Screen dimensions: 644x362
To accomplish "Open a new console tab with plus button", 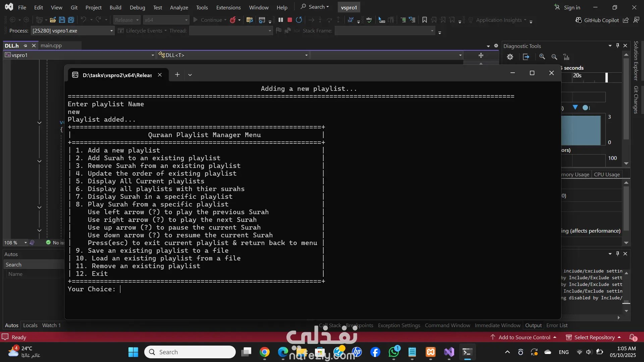I will pos(177,75).
